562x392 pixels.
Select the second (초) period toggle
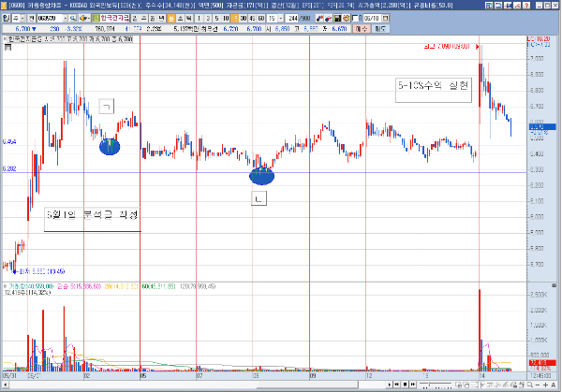coord(180,19)
